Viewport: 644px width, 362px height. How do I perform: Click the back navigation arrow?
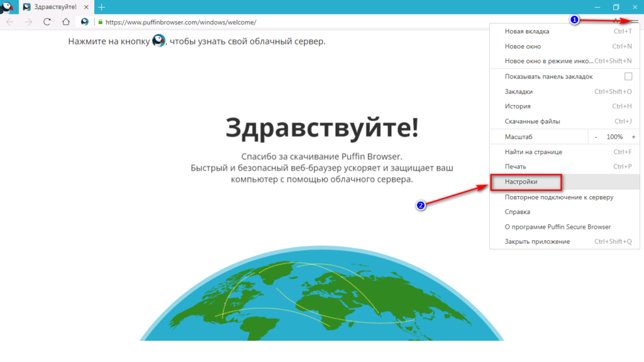(10, 22)
